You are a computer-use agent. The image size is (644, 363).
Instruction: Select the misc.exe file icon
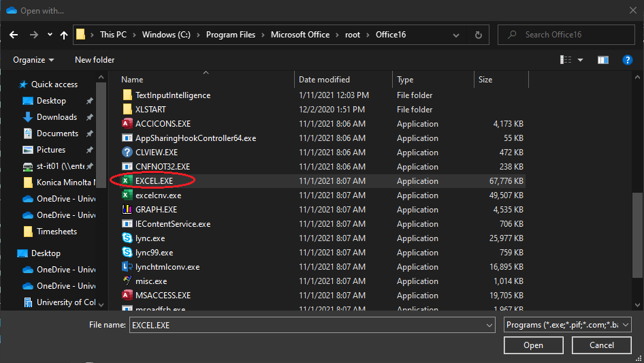click(127, 281)
